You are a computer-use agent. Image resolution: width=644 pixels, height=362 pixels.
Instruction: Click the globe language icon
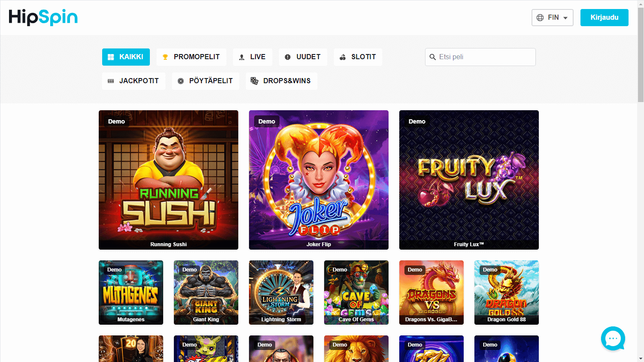(540, 18)
